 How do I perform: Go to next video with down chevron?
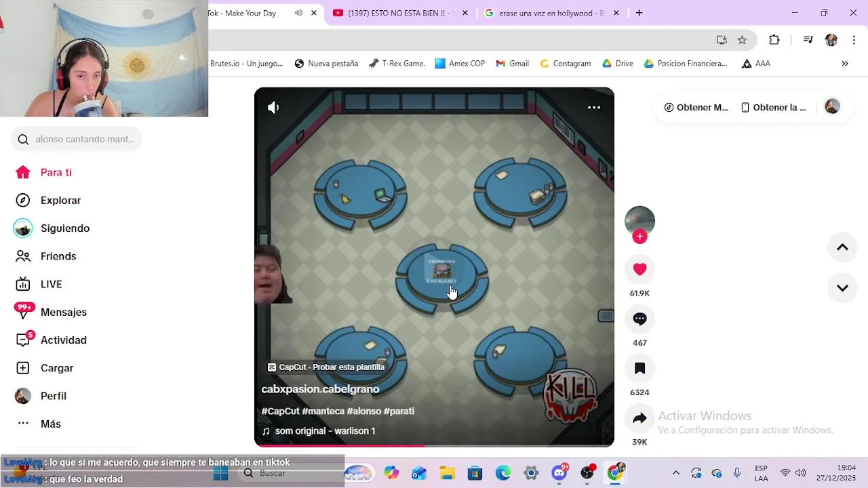842,288
